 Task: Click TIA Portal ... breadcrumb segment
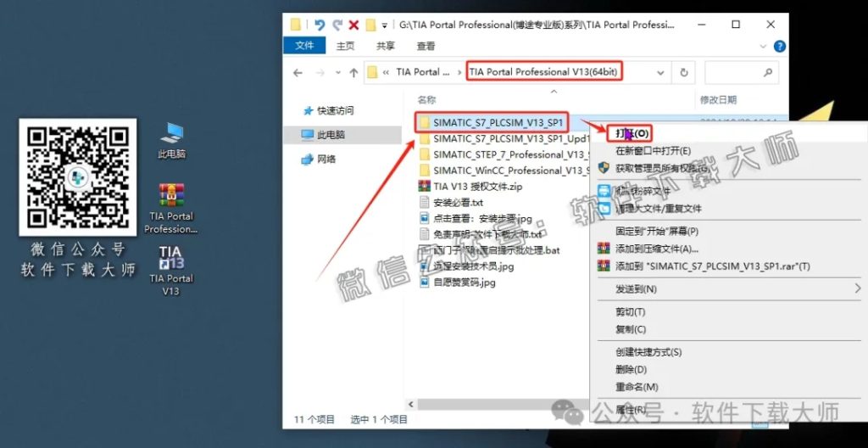[422, 72]
